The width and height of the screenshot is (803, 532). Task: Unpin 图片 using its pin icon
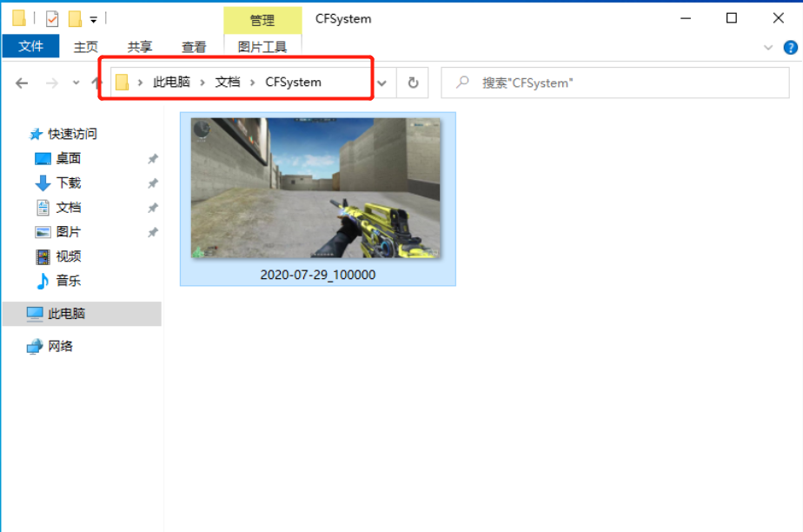[153, 232]
